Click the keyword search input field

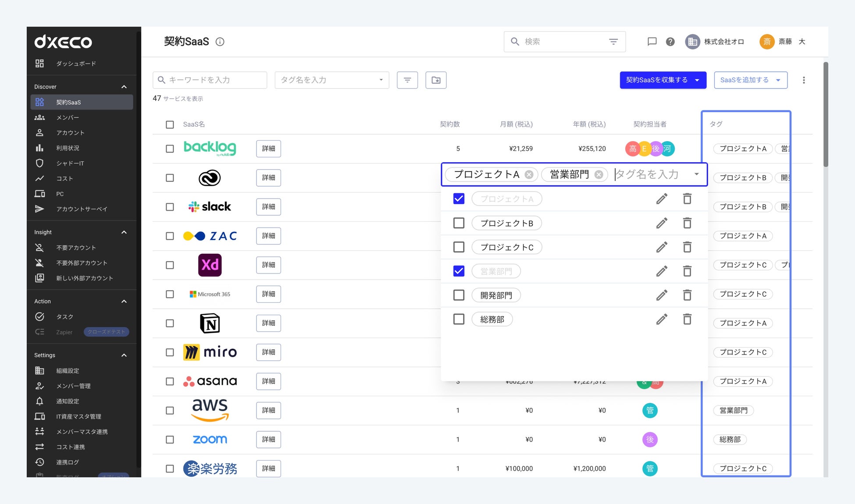pyautogui.click(x=210, y=80)
